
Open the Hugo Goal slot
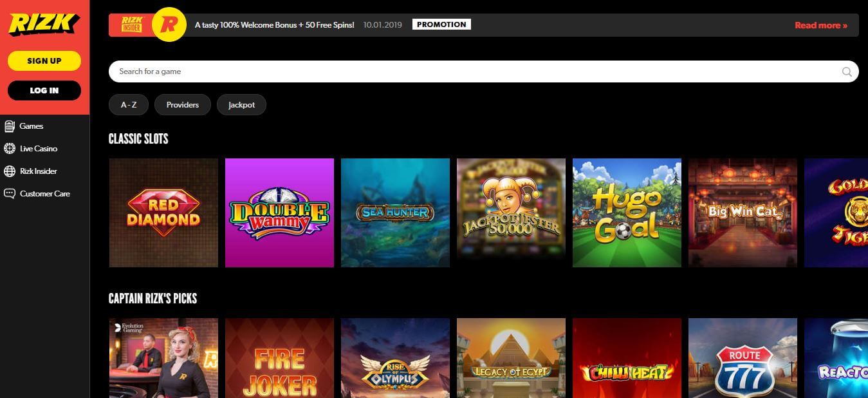click(x=627, y=213)
